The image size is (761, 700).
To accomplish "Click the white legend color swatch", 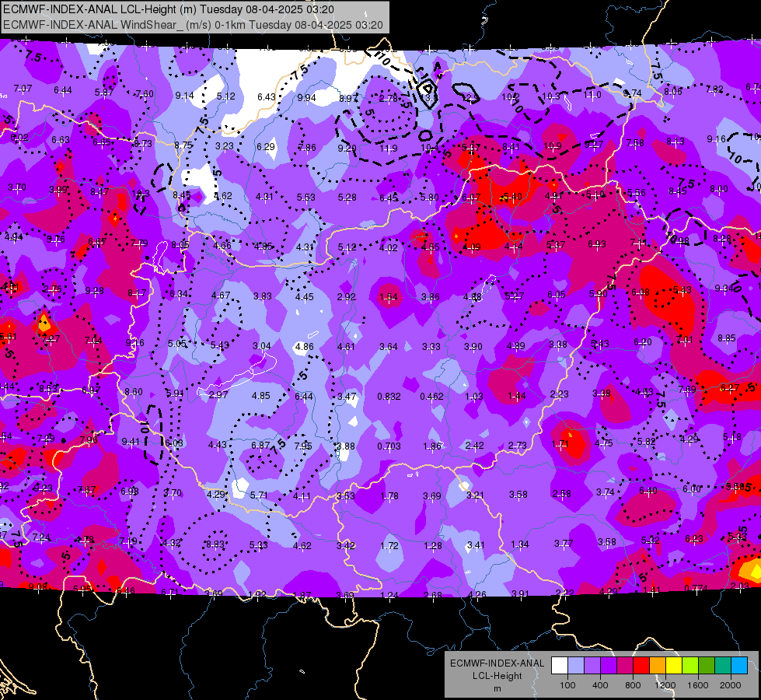I will point(560,666).
